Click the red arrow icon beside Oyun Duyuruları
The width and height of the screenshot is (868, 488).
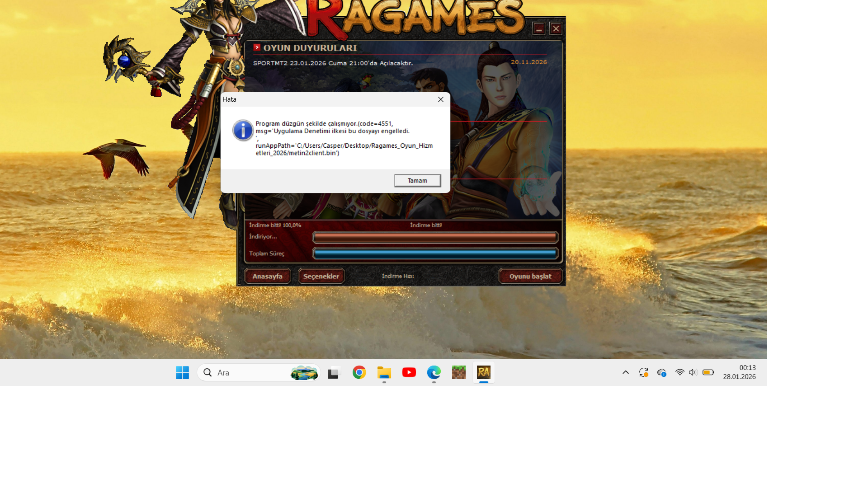pos(257,47)
